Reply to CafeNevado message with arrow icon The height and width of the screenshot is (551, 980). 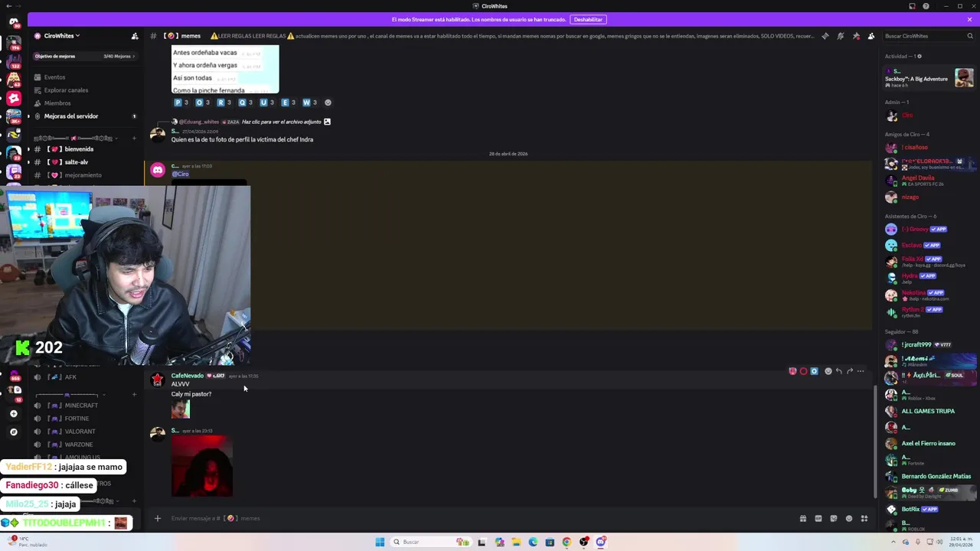[x=838, y=371]
